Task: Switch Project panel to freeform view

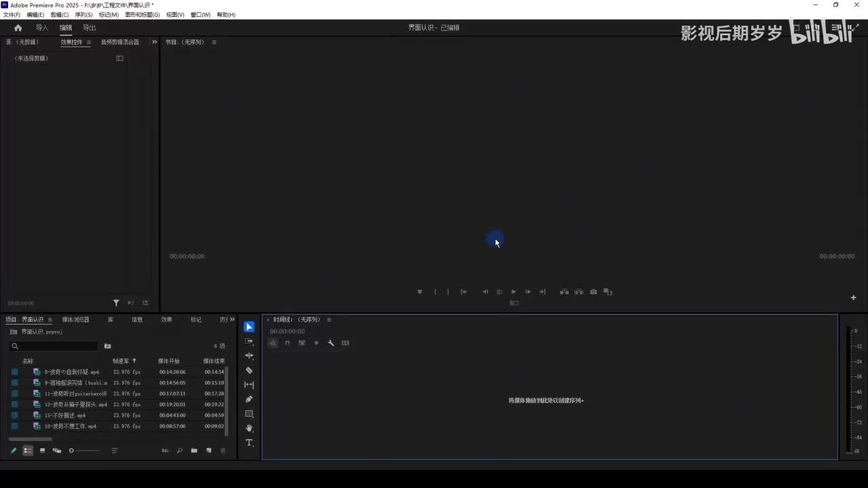Action: (57, 451)
